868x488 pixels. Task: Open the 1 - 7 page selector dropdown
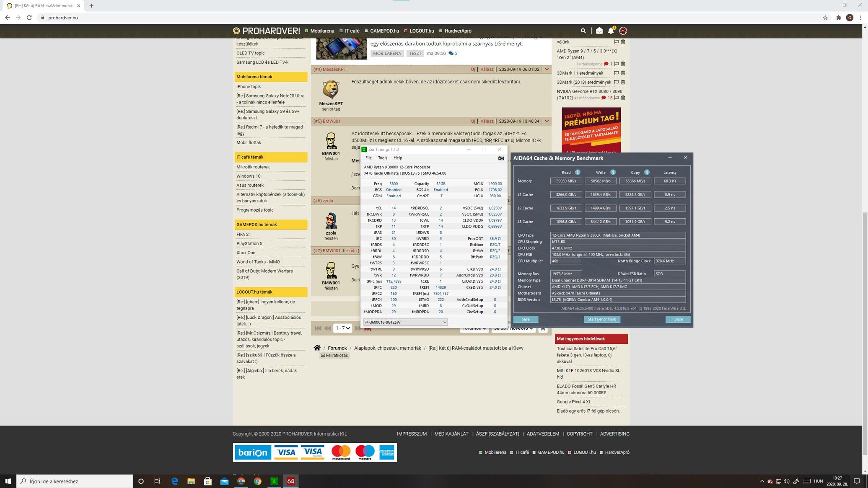coord(342,328)
